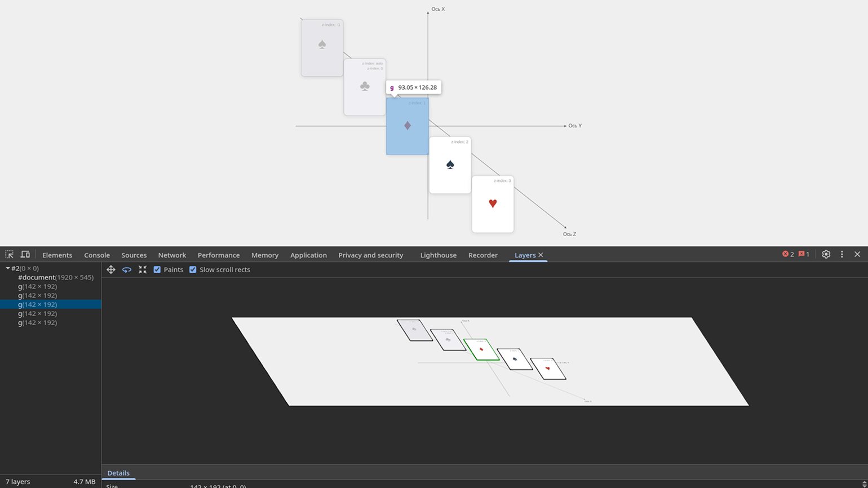Select the Pan mode tool
The height and width of the screenshot is (488, 868).
coord(111,270)
